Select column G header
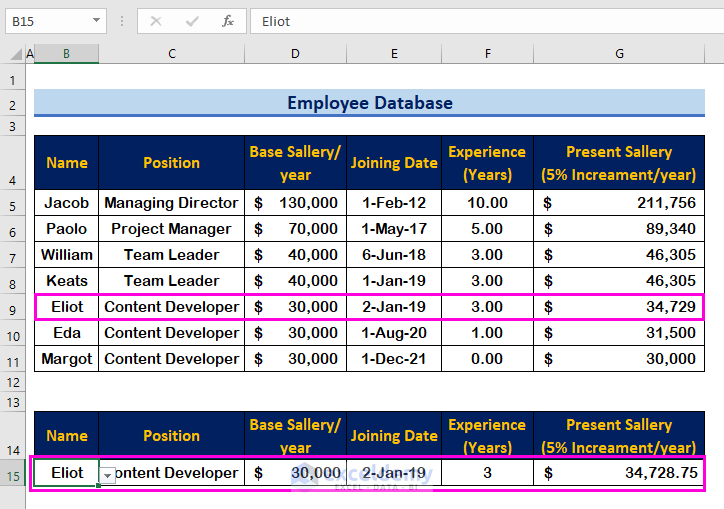This screenshot has width=724, height=509. point(619,54)
